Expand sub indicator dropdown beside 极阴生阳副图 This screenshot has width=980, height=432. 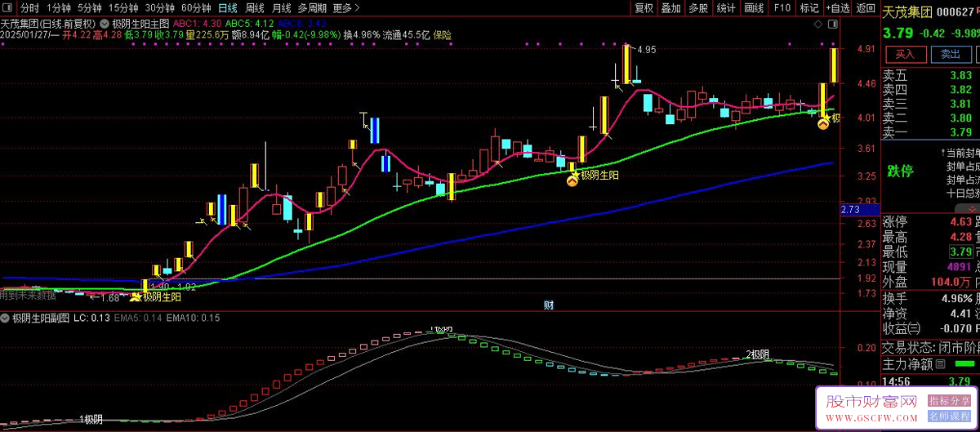(x=6, y=318)
